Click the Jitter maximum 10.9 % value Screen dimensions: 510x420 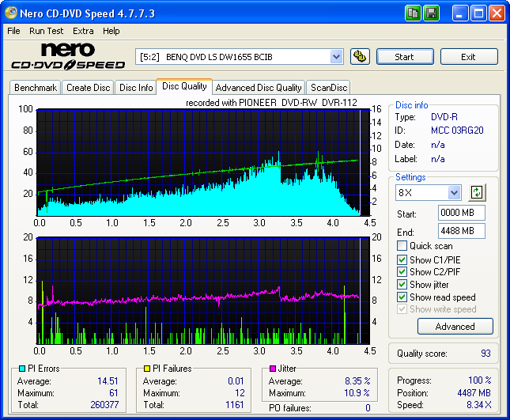click(357, 392)
